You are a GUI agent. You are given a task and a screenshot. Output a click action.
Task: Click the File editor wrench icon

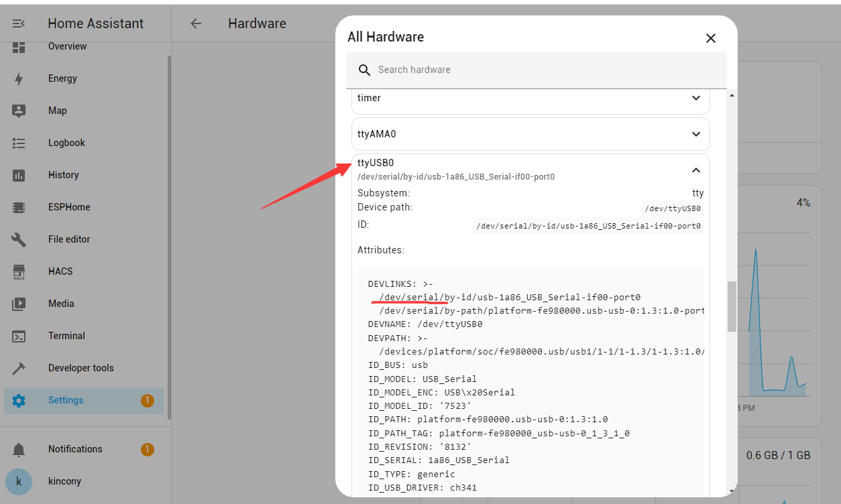19,239
